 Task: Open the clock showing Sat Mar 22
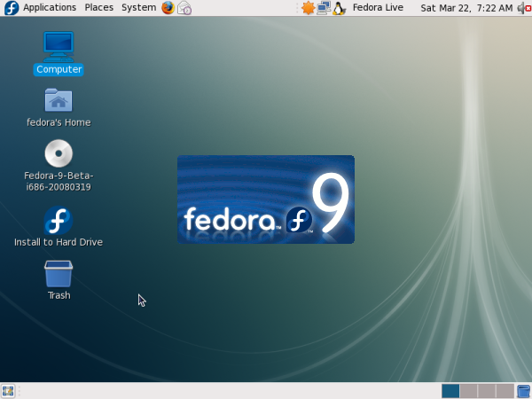pos(466,8)
